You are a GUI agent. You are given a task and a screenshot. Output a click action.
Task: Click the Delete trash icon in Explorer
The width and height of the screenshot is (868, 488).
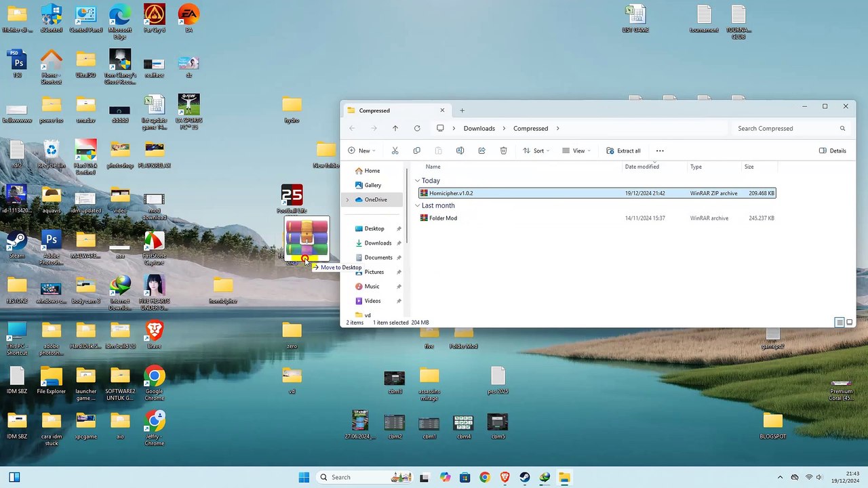(503, 150)
